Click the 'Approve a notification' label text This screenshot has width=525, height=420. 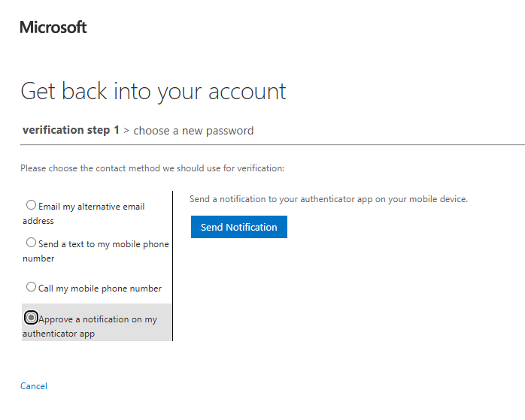click(x=98, y=319)
